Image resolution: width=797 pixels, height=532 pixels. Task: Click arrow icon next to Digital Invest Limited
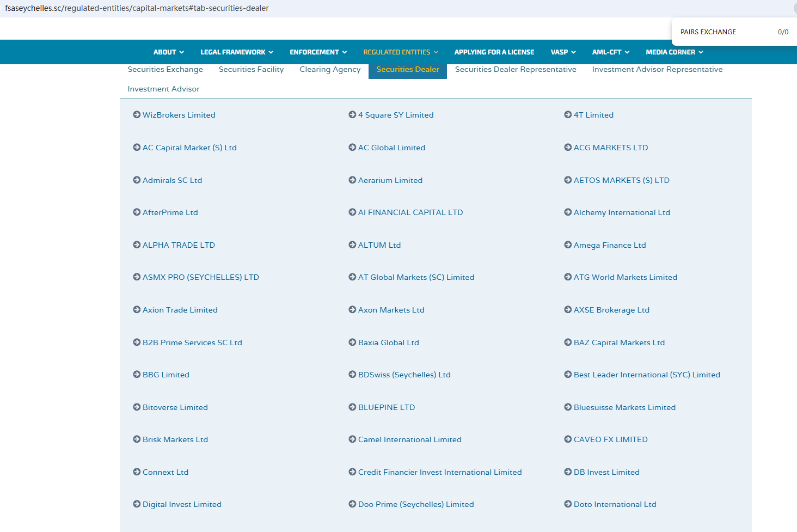coord(137,504)
